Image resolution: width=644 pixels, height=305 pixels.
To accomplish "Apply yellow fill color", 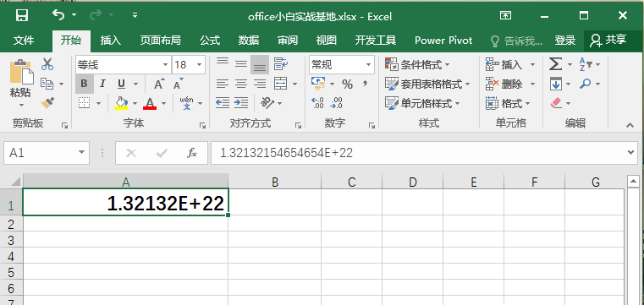I will [x=121, y=103].
